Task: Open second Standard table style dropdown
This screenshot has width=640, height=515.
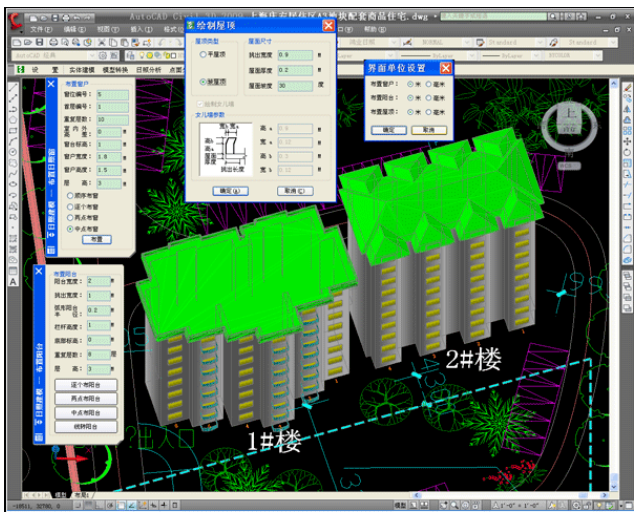Action: pyautogui.click(x=613, y=42)
